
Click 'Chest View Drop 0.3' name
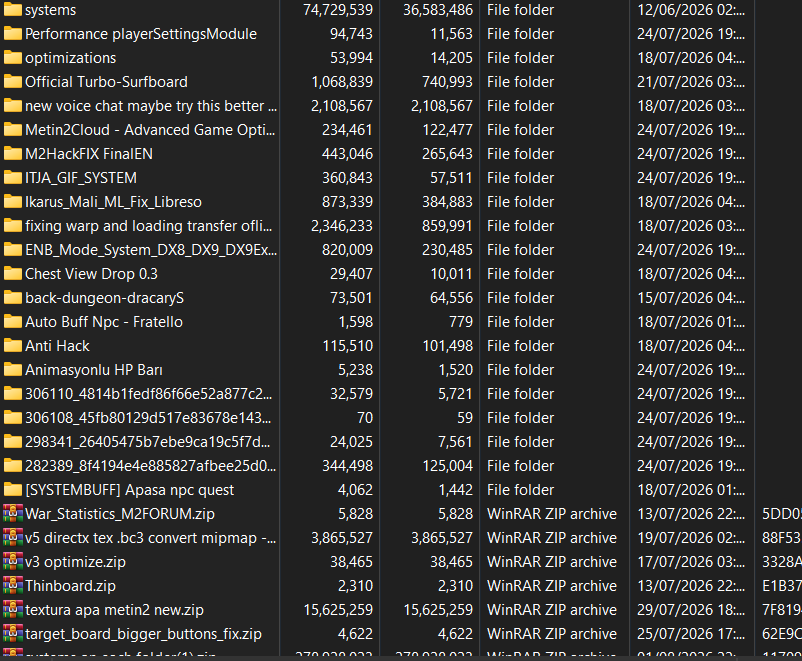pyautogui.click(x=92, y=274)
